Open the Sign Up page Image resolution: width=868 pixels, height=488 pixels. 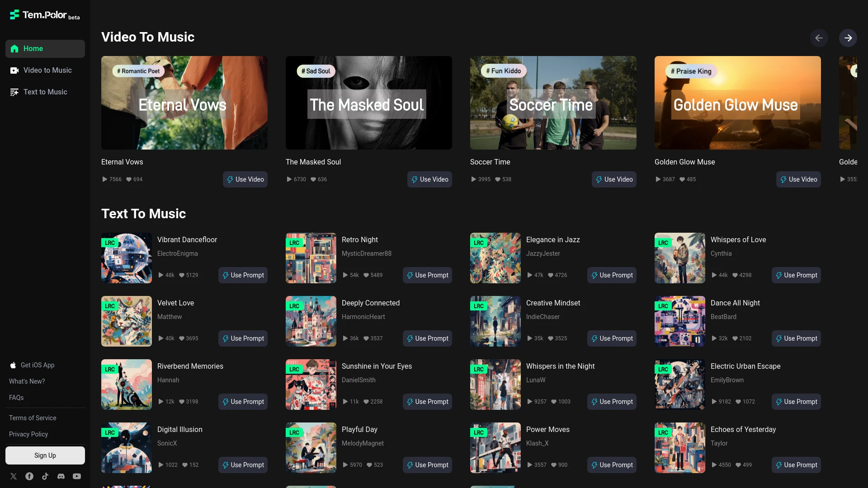45,455
